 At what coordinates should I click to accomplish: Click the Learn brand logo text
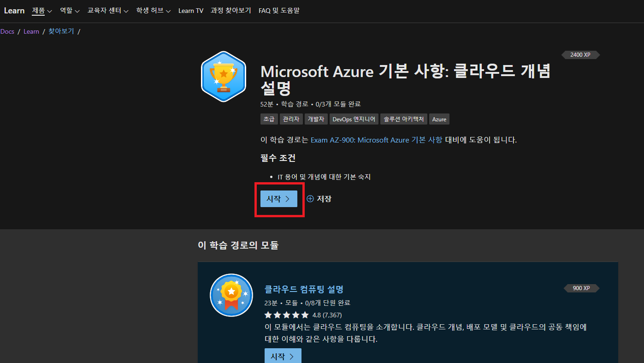click(x=14, y=10)
